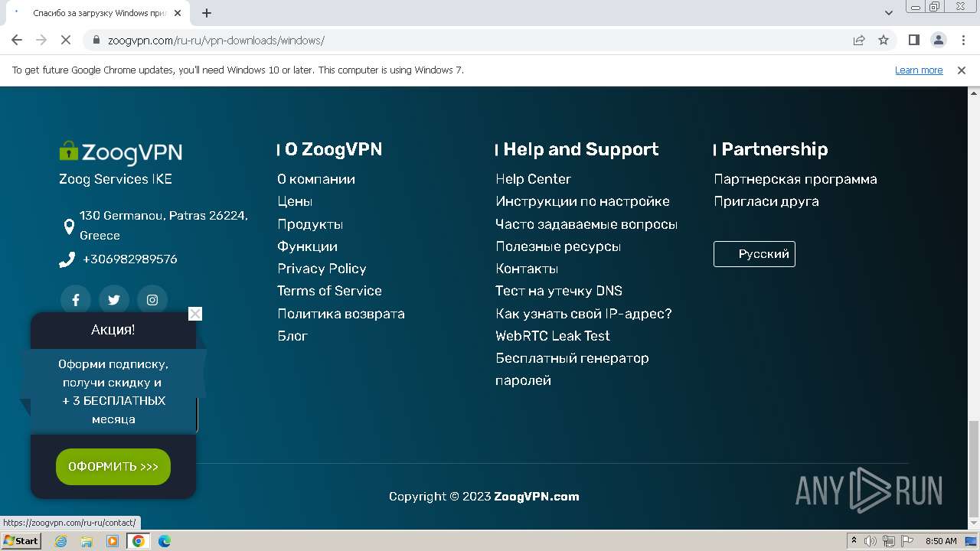Open the Русский language selector
The height and width of the screenshot is (551, 980).
[754, 254]
